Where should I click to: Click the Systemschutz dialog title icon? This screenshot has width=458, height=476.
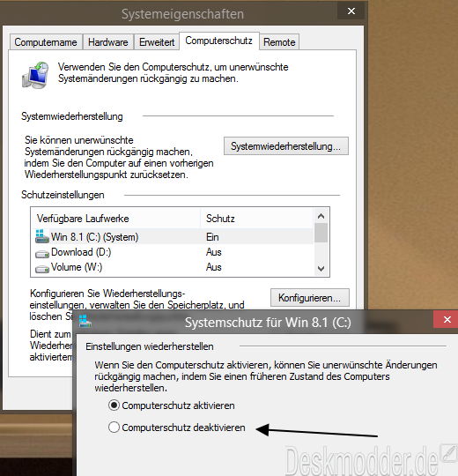click(85, 321)
